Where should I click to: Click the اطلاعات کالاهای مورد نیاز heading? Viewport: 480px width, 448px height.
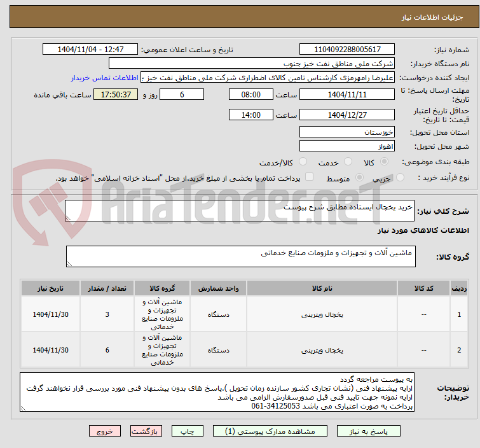click(423, 230)
